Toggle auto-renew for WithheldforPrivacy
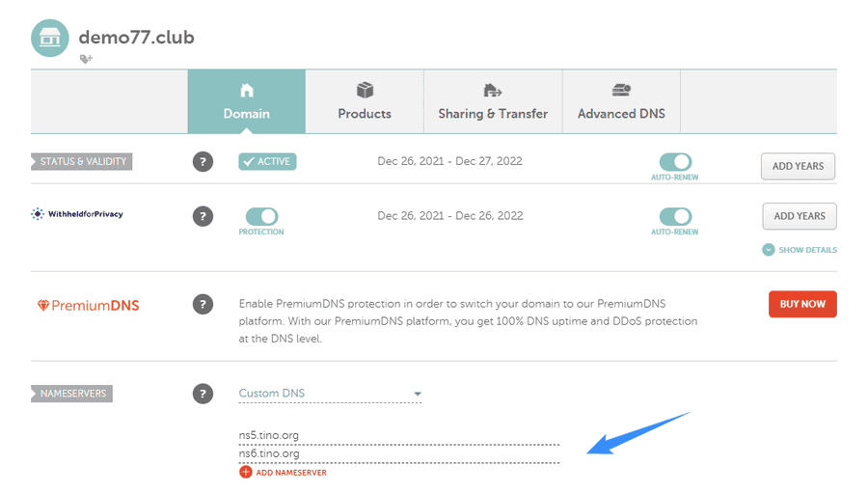 point(675,216)
